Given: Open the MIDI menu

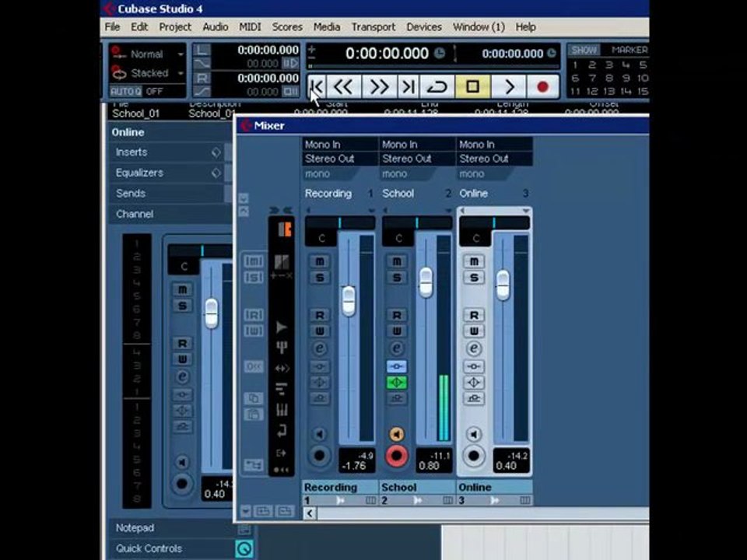Looking at the screenshot, I should tap(250, 26).
